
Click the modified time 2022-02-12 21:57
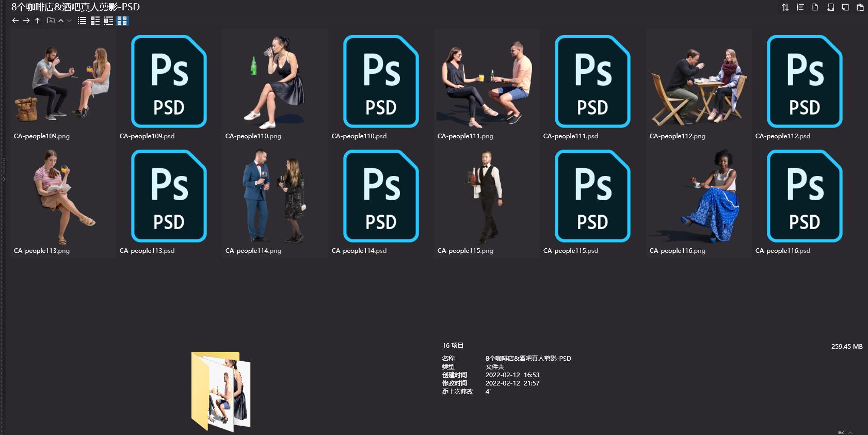click(512, 383)
